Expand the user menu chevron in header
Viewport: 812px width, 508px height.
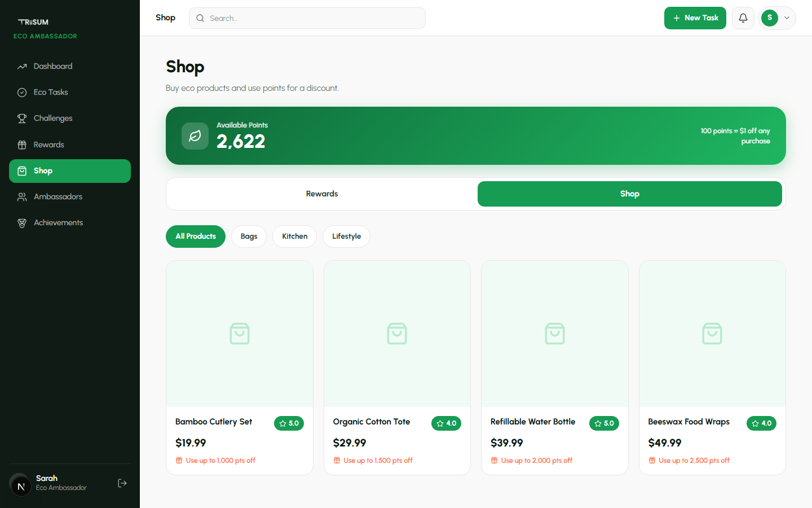coord(787,18)
